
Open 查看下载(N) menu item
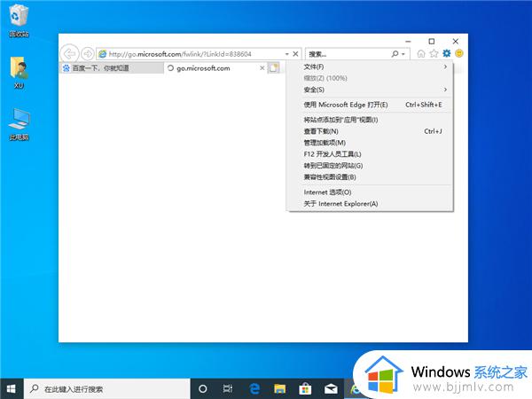(x=372, y=131)
